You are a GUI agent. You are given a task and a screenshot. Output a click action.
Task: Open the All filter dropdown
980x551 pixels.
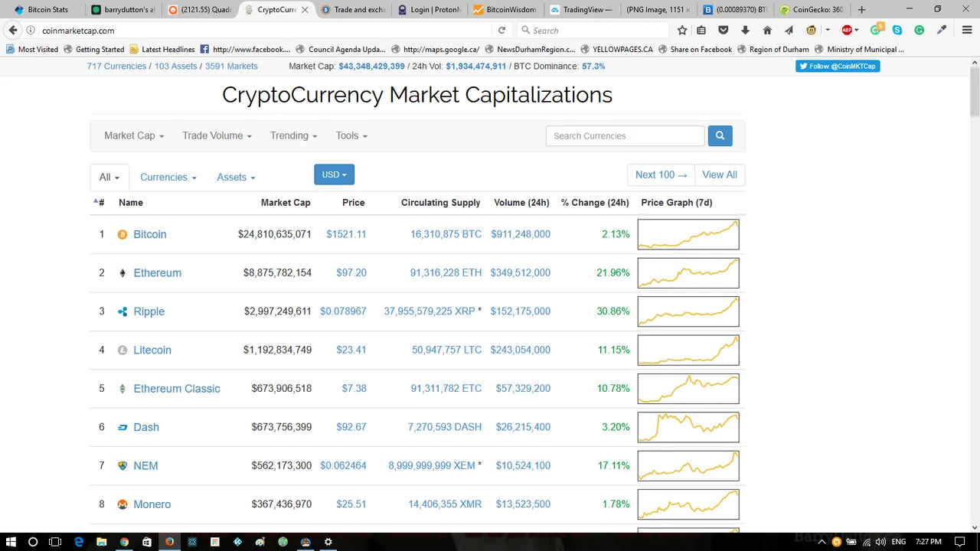(109, 177)
